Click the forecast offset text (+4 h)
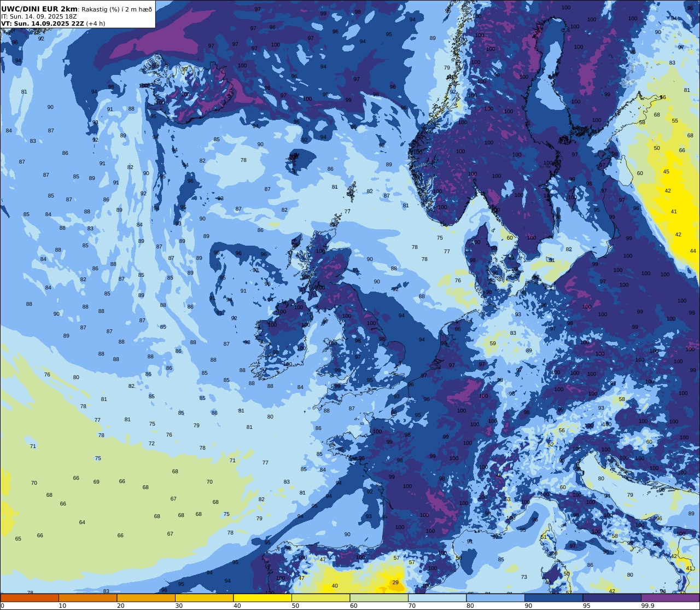The image size is (700, 610). pos(96,24)
